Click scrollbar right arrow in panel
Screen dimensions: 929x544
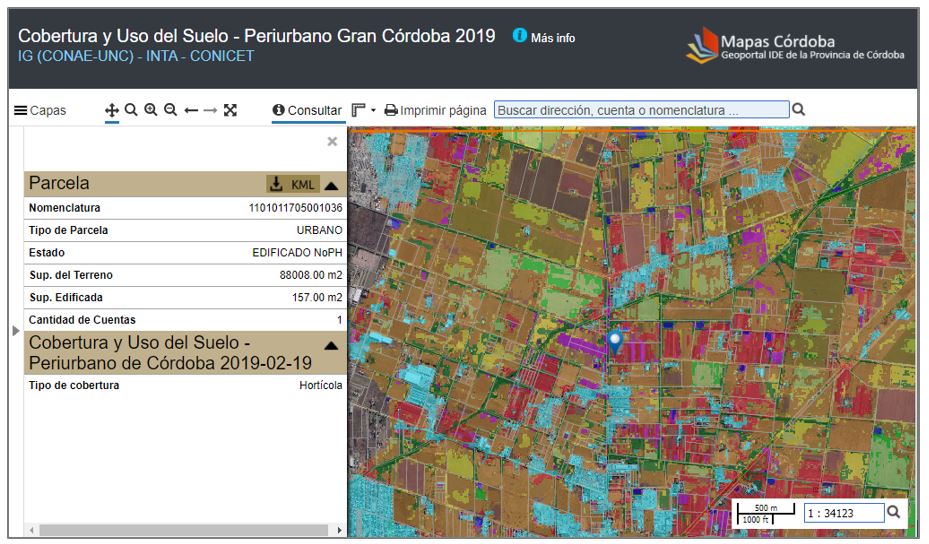[339, 530]
